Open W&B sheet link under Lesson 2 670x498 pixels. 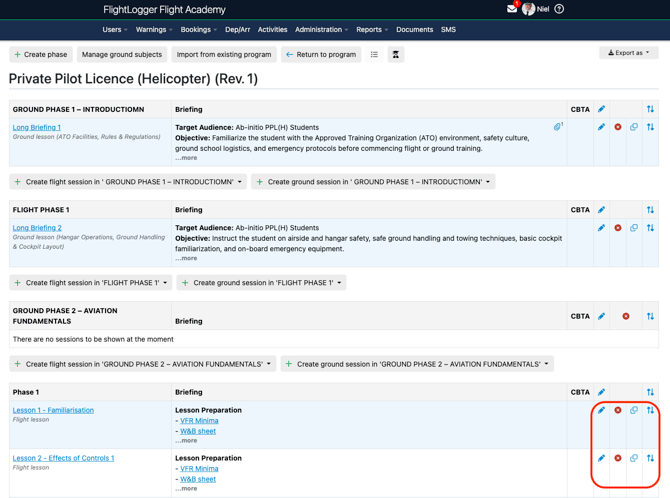coord(198,479)
